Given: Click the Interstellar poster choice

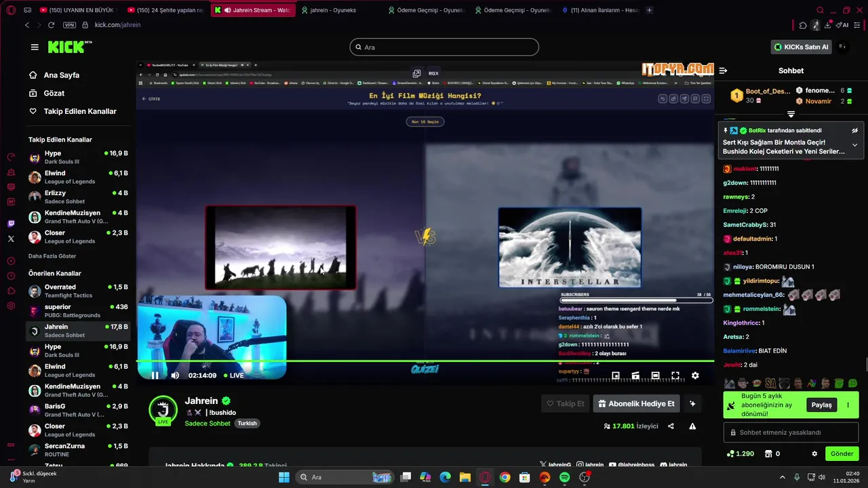Looking at the screenshot, I should click(570, 247).
